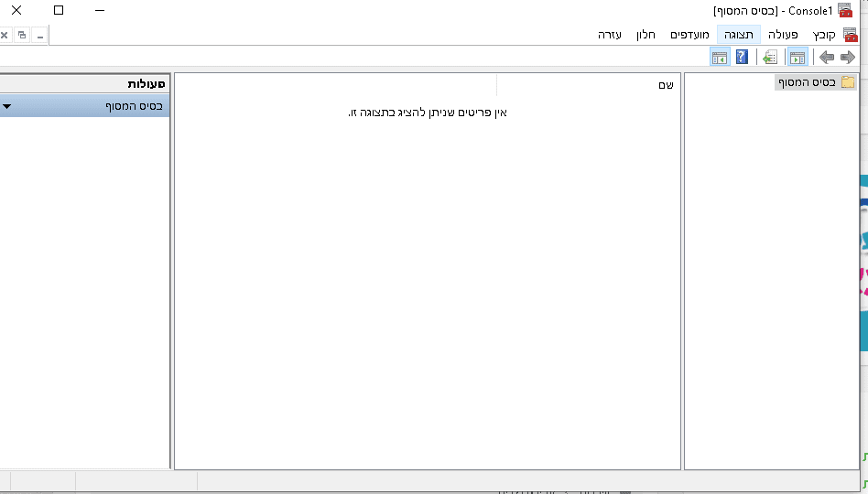
Task: Toggle the Show/Hide Action Pane toolbar icon
Action: (720, 57)
